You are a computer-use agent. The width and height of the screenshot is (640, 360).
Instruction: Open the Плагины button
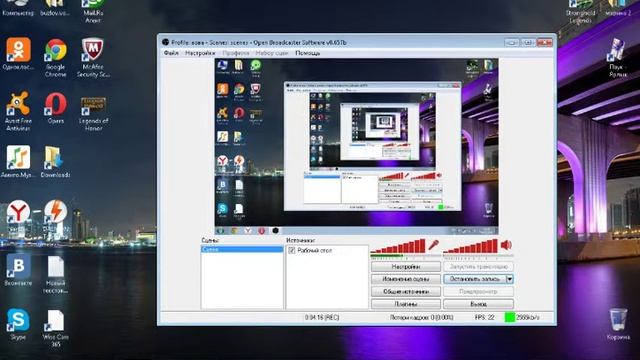pos(406,304)
